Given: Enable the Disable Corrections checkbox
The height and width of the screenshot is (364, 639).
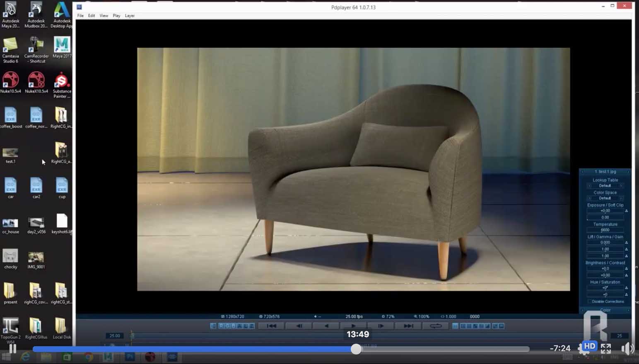Looking at the screenshot, I should point(590,302).
